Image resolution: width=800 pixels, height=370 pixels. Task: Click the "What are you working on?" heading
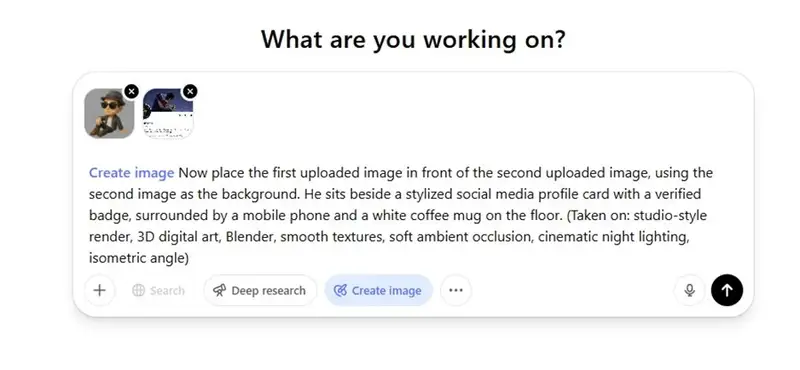pyautogui.click(x=413, y=39)
